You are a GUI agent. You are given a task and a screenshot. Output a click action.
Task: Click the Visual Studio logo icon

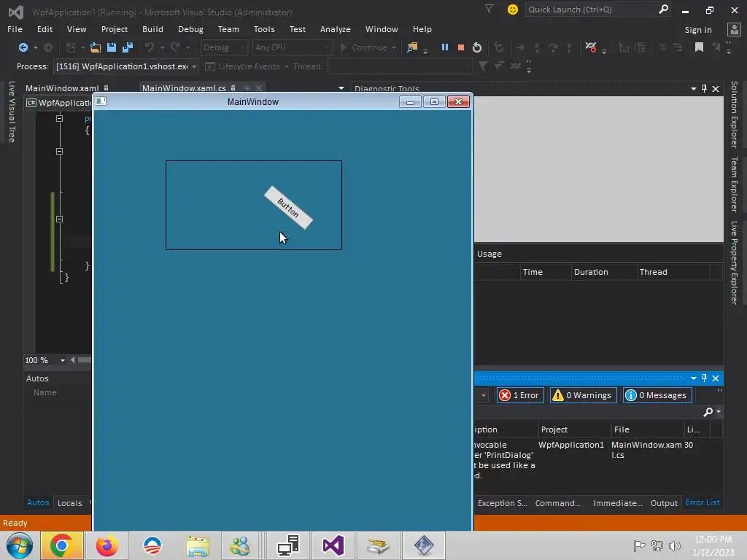tap(16, 12)
